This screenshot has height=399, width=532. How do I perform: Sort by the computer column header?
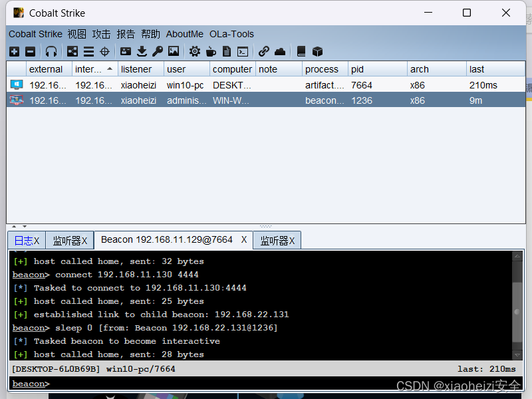[x=232, y=69]
